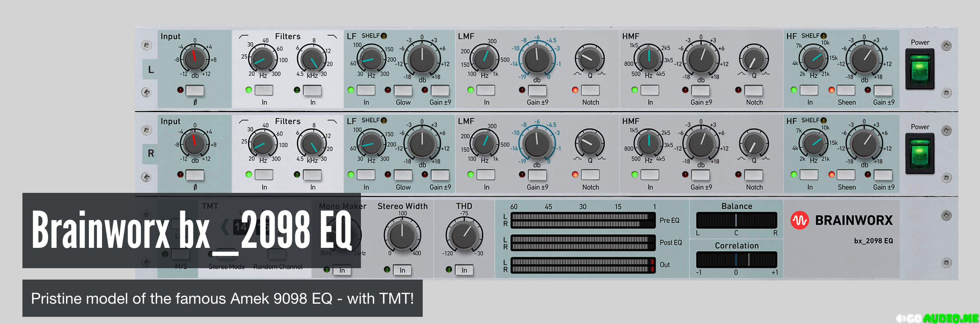Toggle the R channel Power switch
The width and height of the screenshot is (980, 324).
point(919,154)
